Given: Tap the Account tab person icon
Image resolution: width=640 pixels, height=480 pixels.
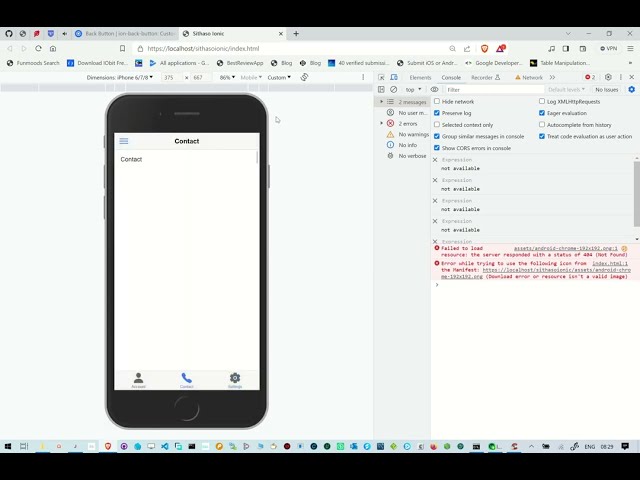Looking at the screenshot, I should [x=138, y=378].
